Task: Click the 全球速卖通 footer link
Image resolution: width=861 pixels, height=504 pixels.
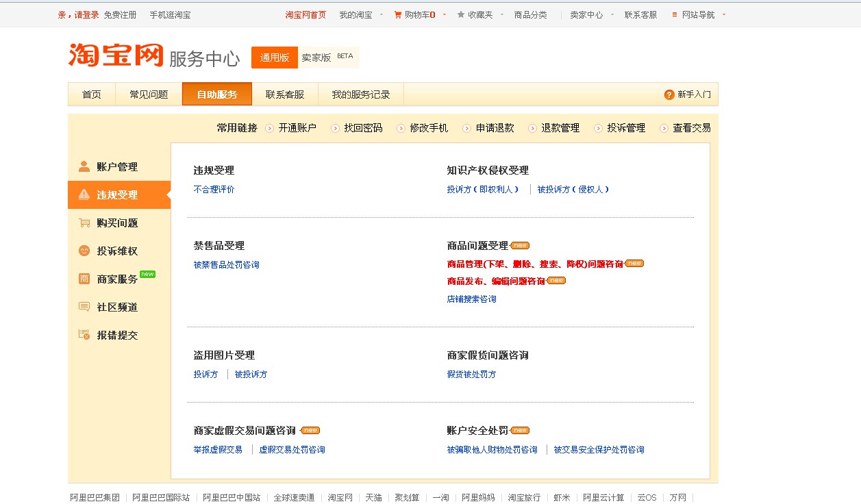Action: coord(295,498)
